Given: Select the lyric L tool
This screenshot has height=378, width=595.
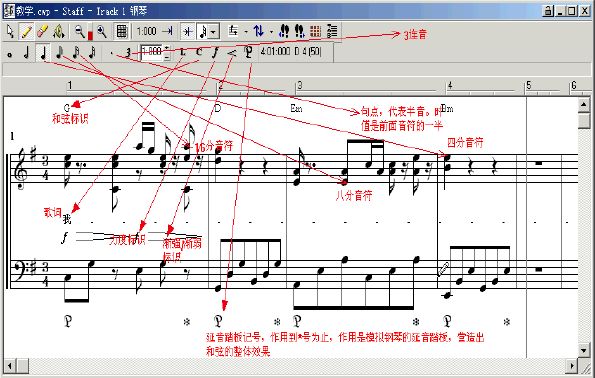Looking at the screenshot, I should click(x=183, y=53).
